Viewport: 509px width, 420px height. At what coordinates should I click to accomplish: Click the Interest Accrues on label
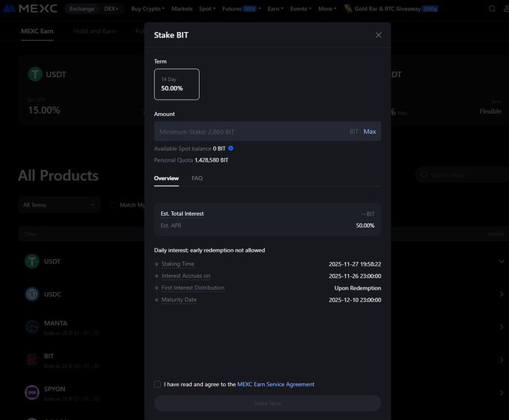click(x=186, y=276)
